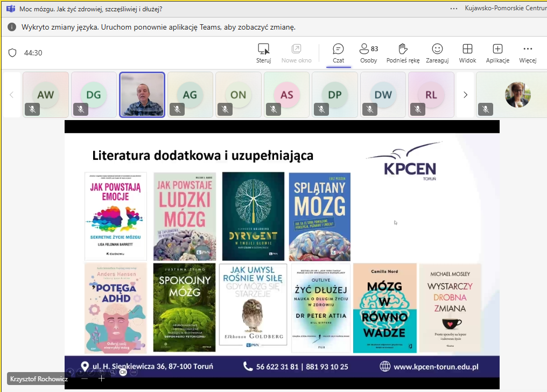Click the Spokojny mózg book cover
547x392 pixels.
(185, 307)
